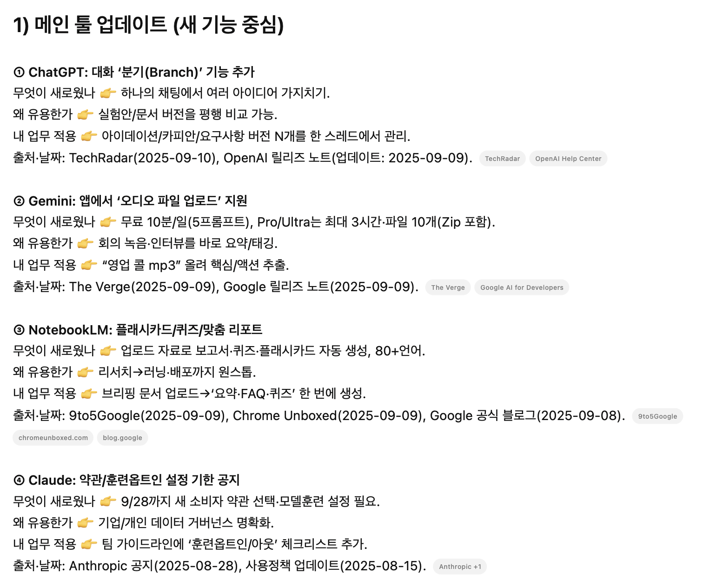Click pointing-hand emoji in Gemini '무엇이 새로웠나' line
703x588 pixels.
tap(108, 222)
